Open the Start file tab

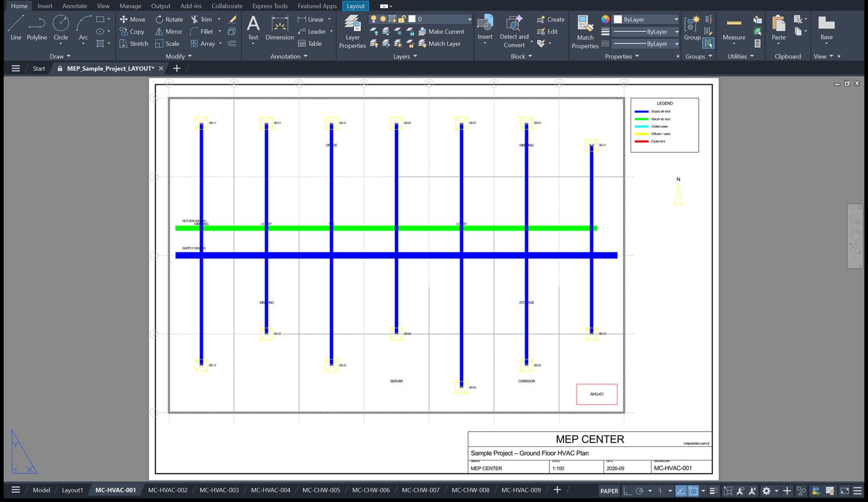(38, 68)
